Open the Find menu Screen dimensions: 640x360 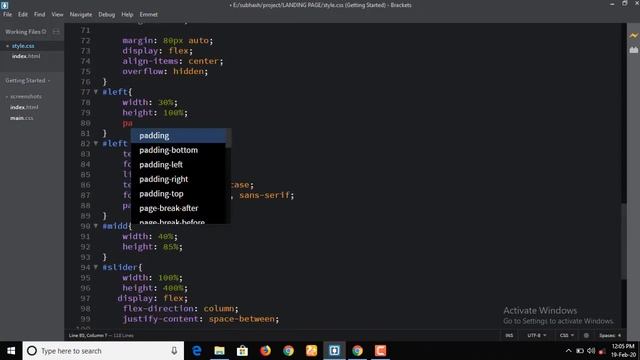coord(40,14)
